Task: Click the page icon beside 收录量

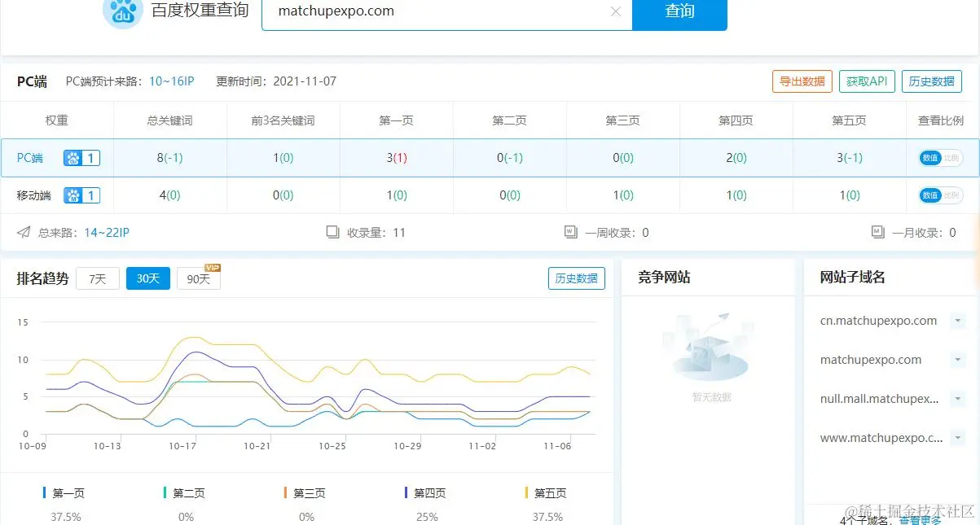Action: (x=333, y=232)
